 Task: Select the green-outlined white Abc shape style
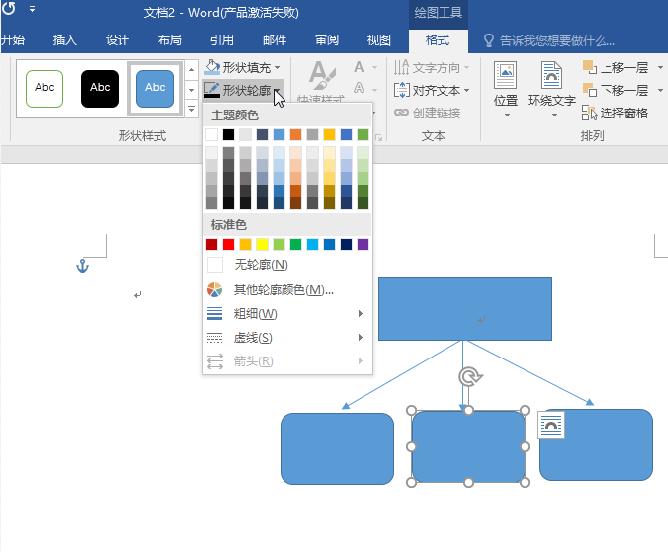tap(45, 88)
